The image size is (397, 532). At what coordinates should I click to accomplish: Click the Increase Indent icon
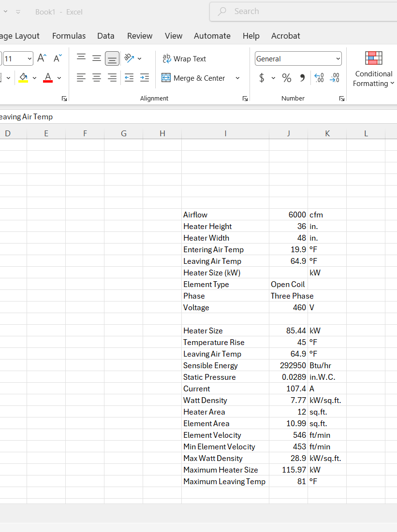[x=145, y=78]
